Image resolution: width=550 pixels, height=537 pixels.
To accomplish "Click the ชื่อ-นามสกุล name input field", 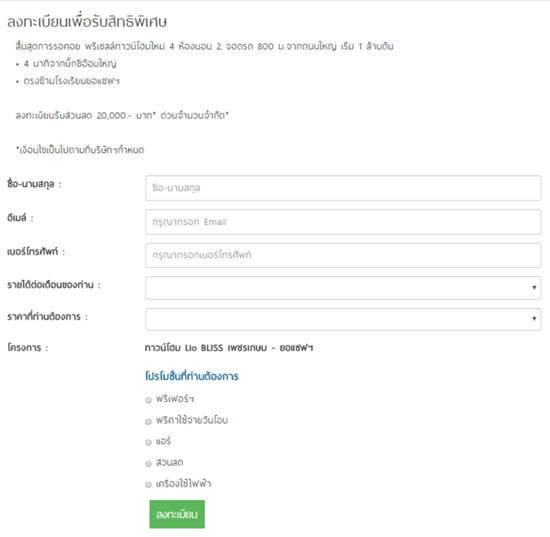I will [343, 188].
